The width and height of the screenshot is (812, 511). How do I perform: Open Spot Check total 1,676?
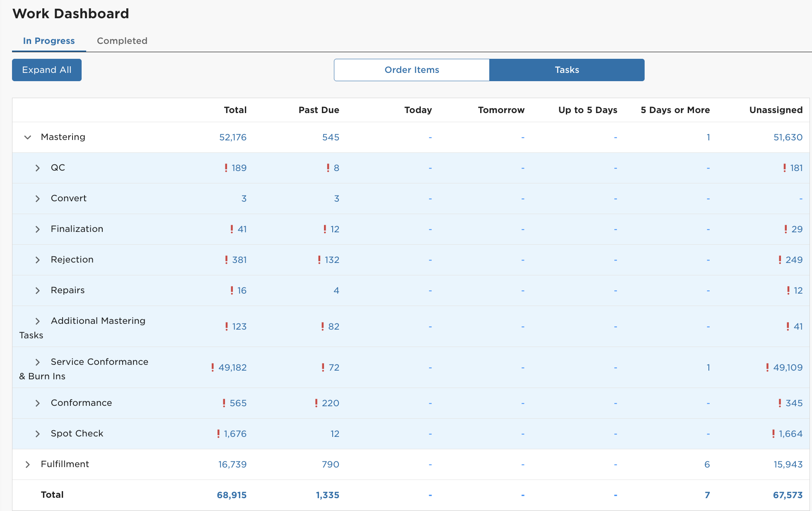coord(235,434)
